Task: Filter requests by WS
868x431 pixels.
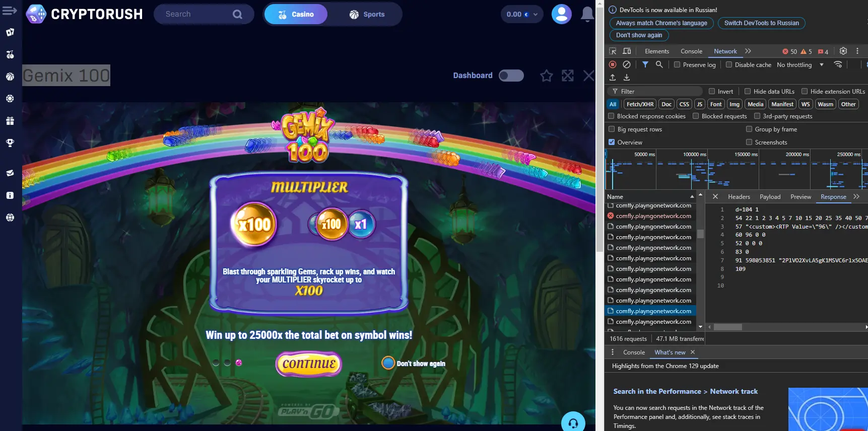Action: click(x=806, y=104)
